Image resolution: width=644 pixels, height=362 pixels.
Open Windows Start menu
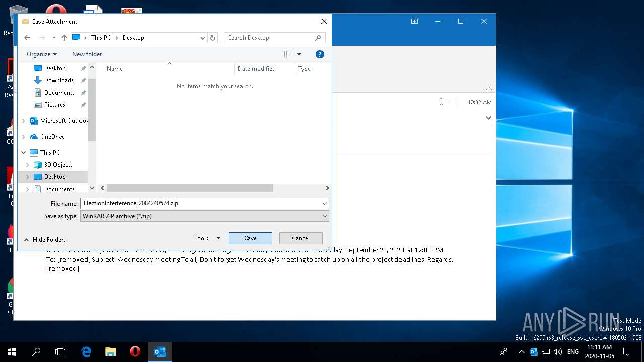pos(12,352)
